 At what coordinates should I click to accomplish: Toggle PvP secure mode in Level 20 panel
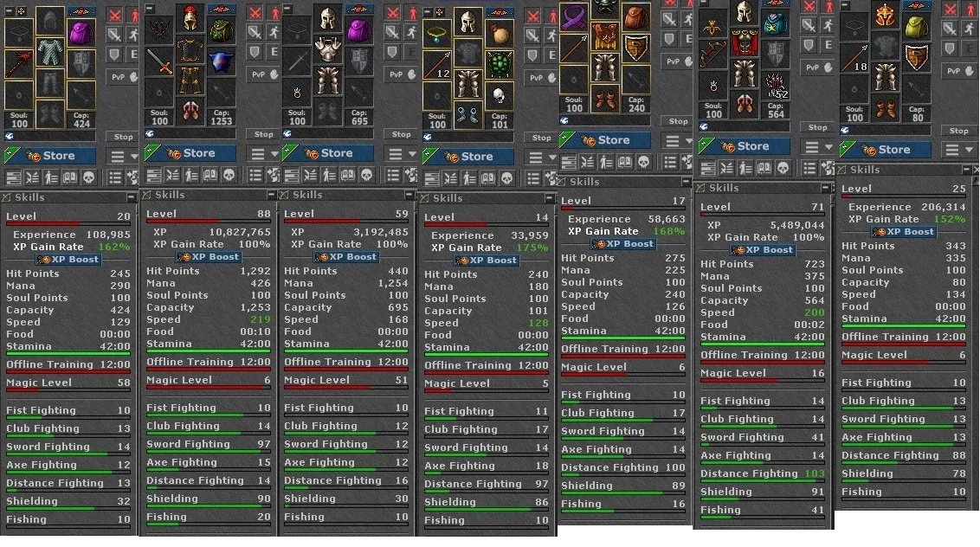point(124,77)
